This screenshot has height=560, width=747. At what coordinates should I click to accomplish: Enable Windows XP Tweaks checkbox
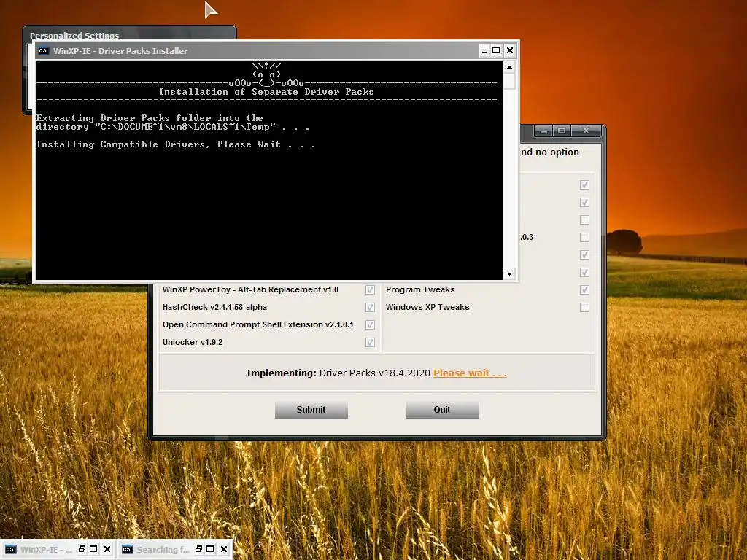click(584, 307)
